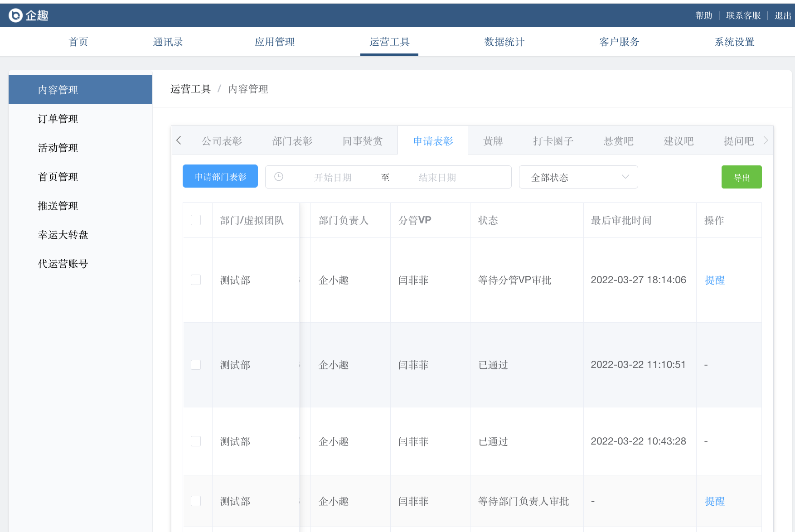Check the row dated 2022-03-22 11:10:51
This screenshot has height=532, width=795.
196,365
